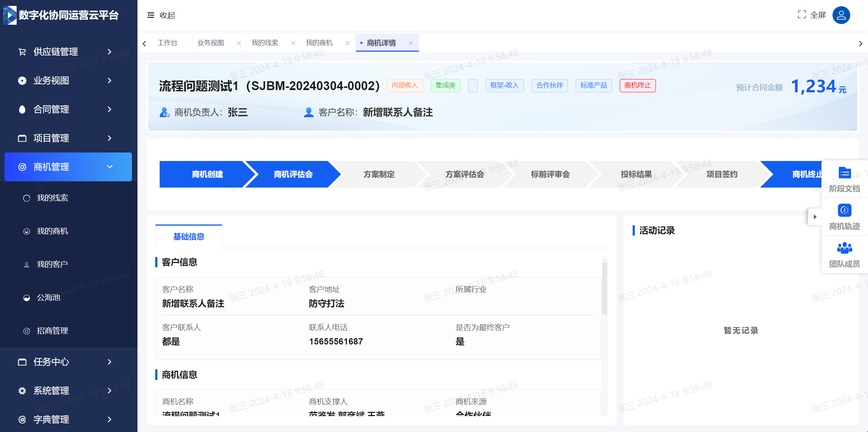Click 方案评估会 stage step

[464, 174]
